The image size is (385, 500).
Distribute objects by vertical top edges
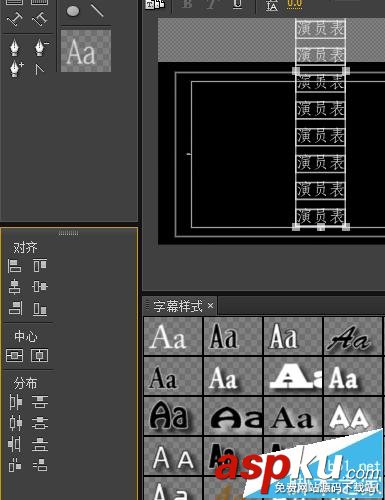40,402
